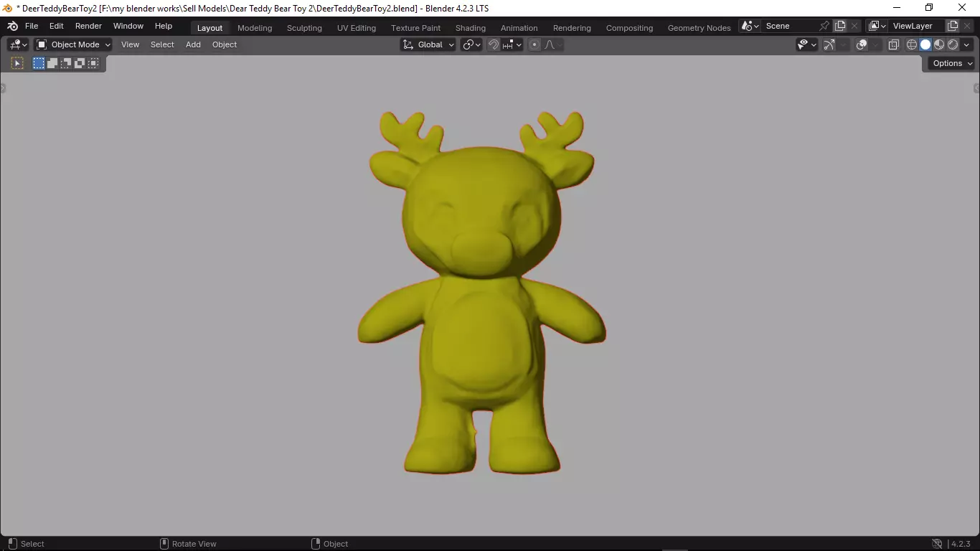Open the viewport Object menu
This screenshot has height=551, width=980.
[225, 44]
